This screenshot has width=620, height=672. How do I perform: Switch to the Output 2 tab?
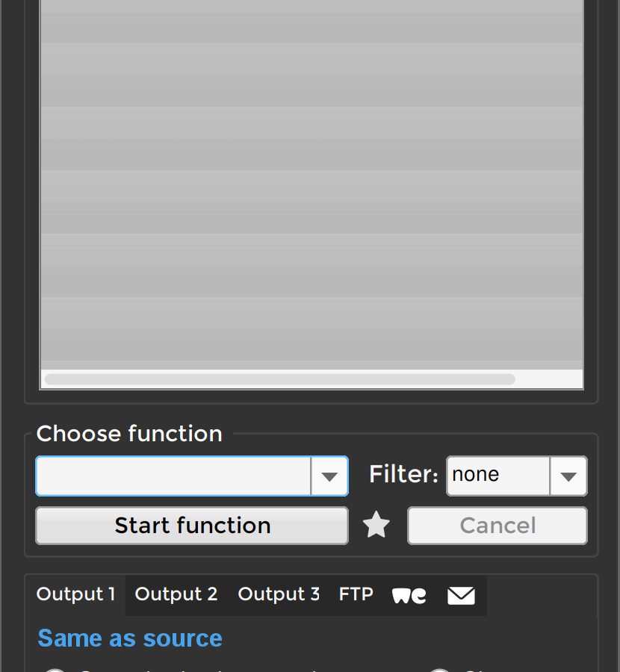point(176,594)
